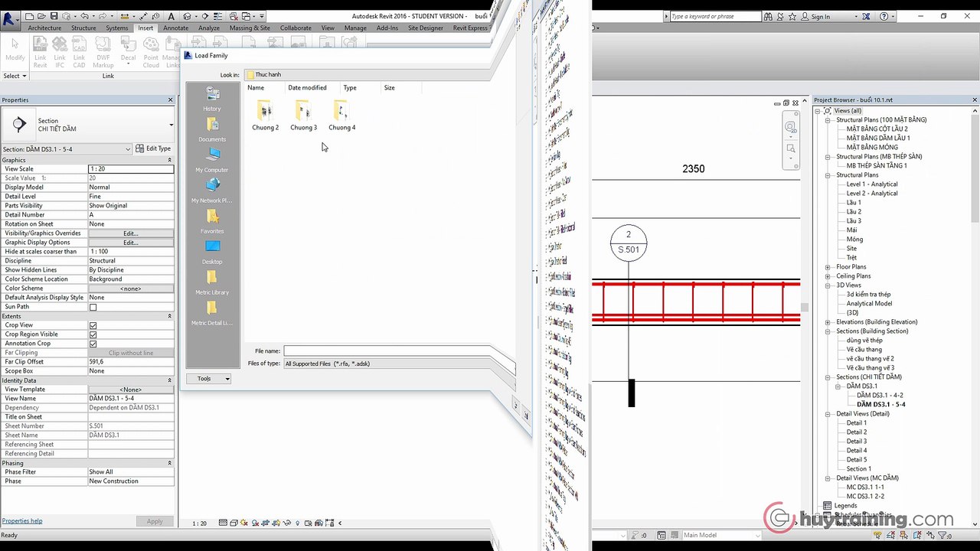Image resolution: width=980 pixels, height=551 pixels.
Task: Switch to the Architecture ribbon tab
Action: (x=44, y=28)
